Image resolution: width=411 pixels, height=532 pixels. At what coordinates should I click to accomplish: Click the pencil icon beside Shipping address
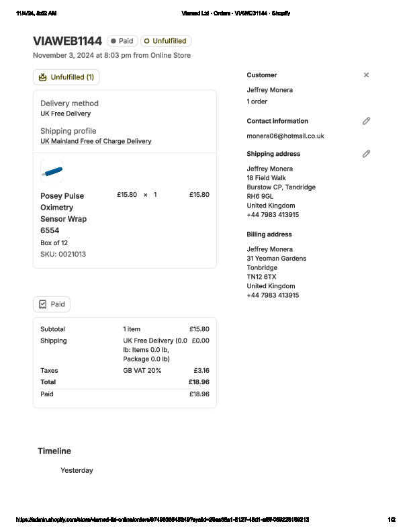(x=366, y=154)
